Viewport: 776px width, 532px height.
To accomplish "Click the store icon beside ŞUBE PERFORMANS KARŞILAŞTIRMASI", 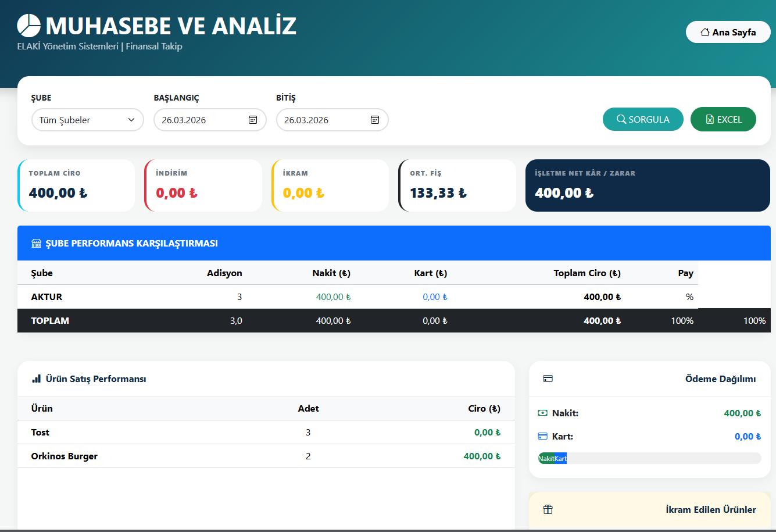I will pyautogui.click(x=36, y=243).
